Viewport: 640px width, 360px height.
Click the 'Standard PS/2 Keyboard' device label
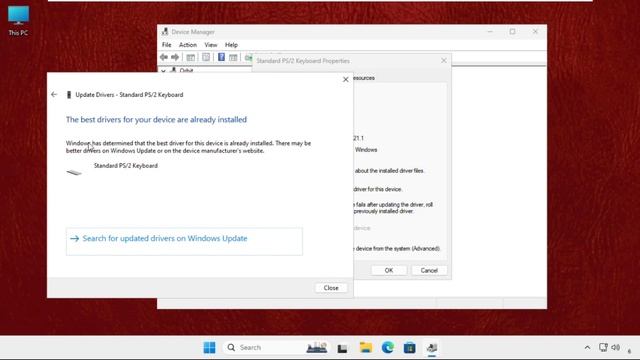(126, 166)
